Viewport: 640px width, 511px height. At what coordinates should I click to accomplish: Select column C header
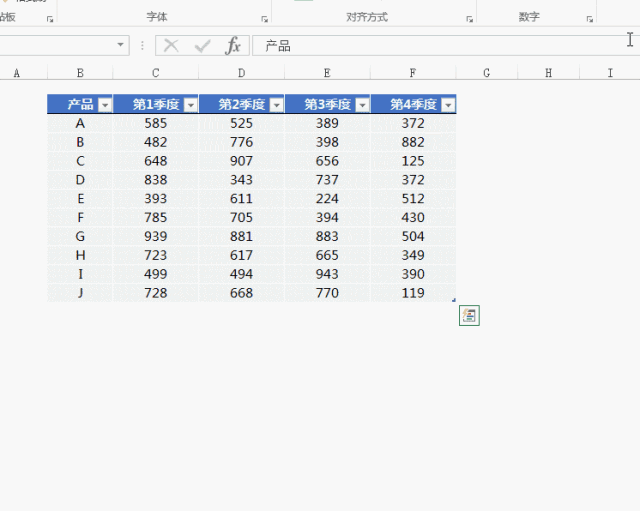[x=156, y=73]
